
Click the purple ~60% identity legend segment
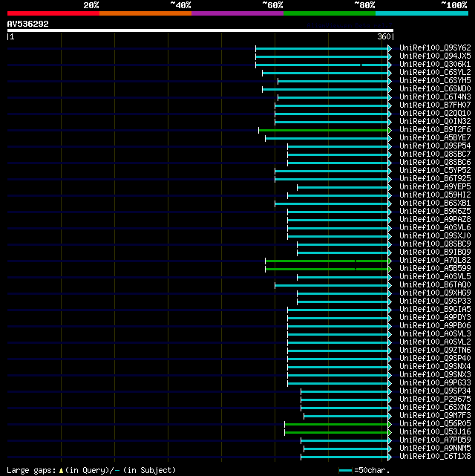point(237,13)
